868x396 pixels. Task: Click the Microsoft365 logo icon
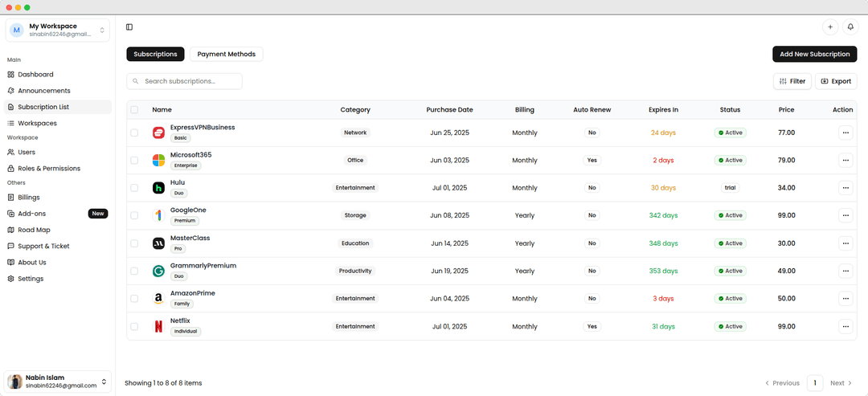tap(158, 160)
